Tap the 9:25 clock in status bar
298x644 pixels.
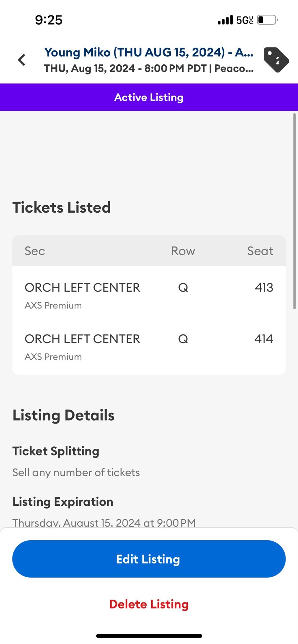tap(49, 20)
